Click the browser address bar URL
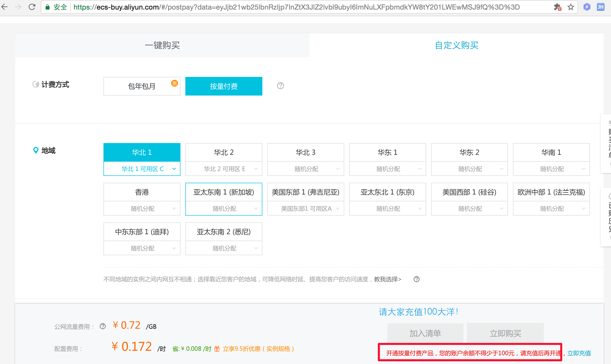The height and width of the screenshot is (364, 611). pyautogui.click(x=294, y=7)
